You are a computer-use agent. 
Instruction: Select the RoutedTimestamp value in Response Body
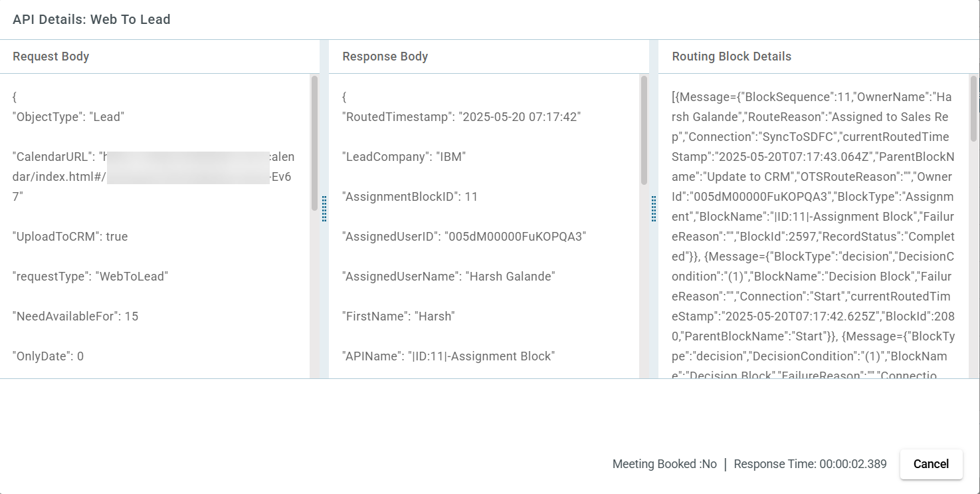[x=461, y=116]
